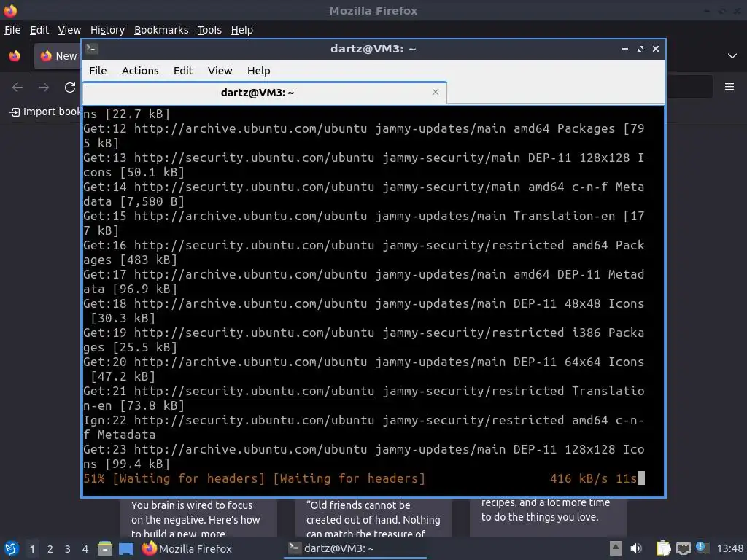Maximize the terminal window
Screen dimensions: 747x560
[x=640, y=49]
